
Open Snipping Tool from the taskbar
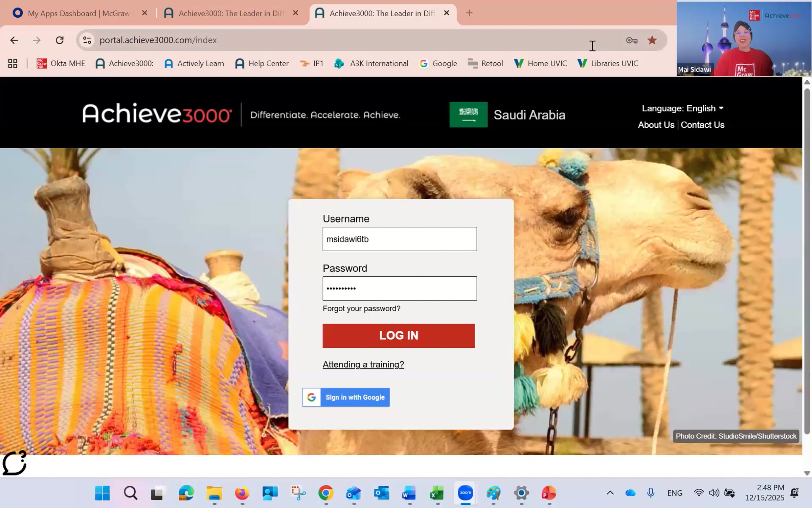coord(298,493)
